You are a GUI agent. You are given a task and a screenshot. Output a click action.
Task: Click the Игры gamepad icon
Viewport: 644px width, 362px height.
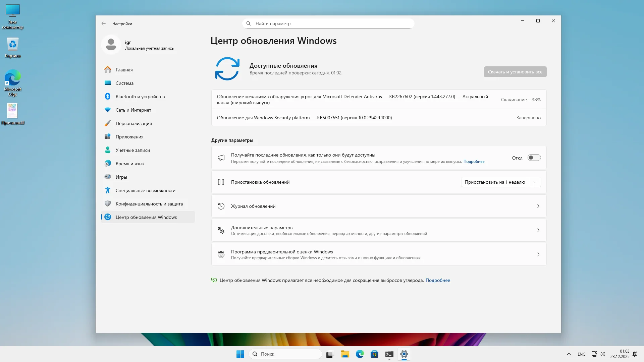tap(108, 177)
